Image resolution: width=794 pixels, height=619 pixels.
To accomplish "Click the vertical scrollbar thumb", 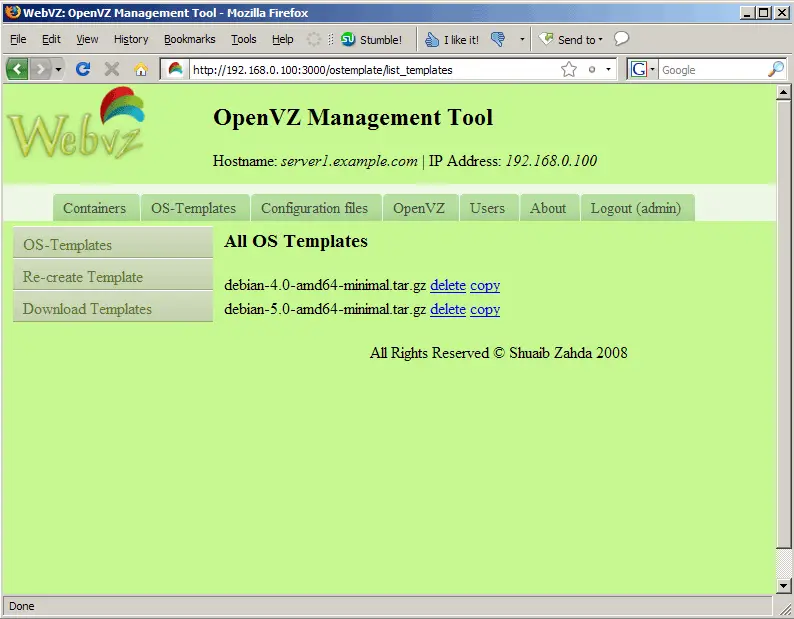I will (783, 324).
